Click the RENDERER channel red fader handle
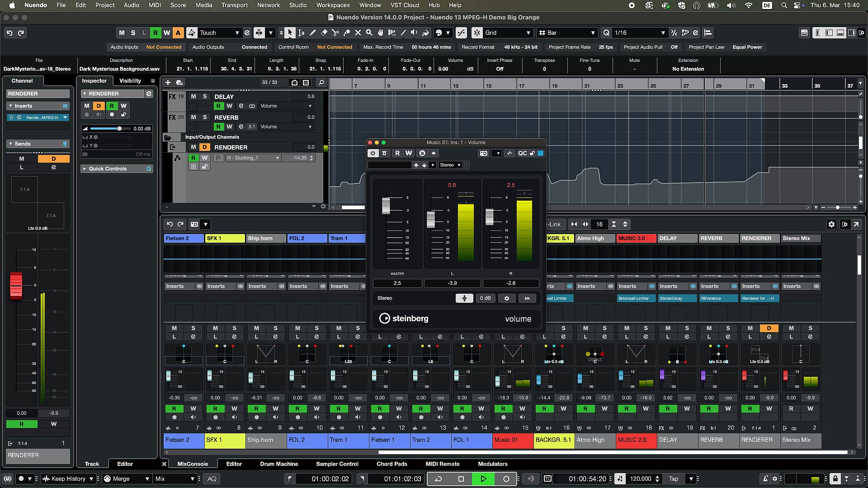This screenshot has width=868, height=488. point(16,286)
